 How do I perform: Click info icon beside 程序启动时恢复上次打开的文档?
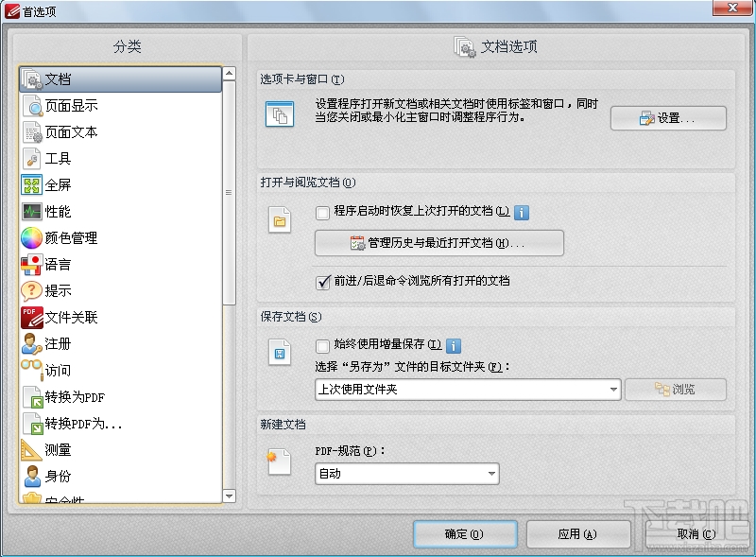pos(522,213)
